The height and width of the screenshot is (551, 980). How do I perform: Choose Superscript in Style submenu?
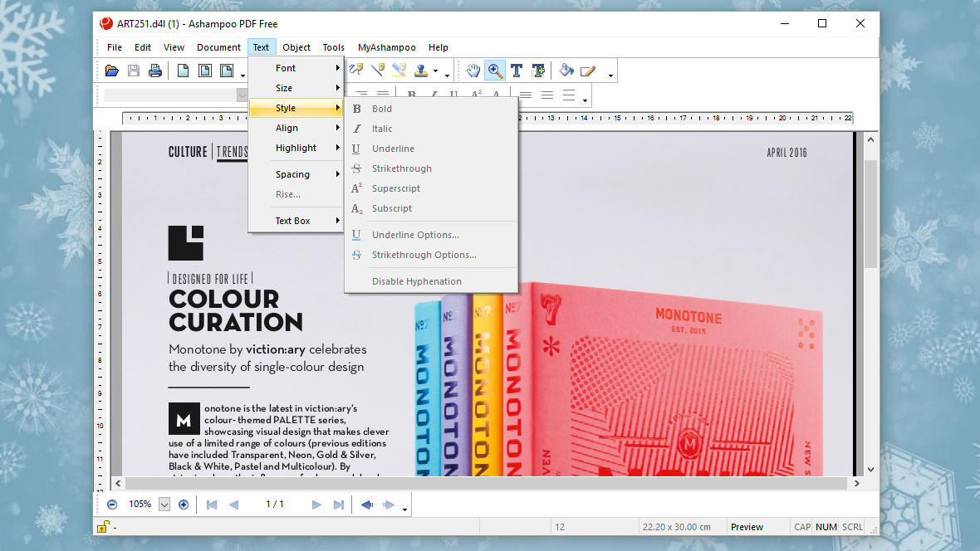431,188
